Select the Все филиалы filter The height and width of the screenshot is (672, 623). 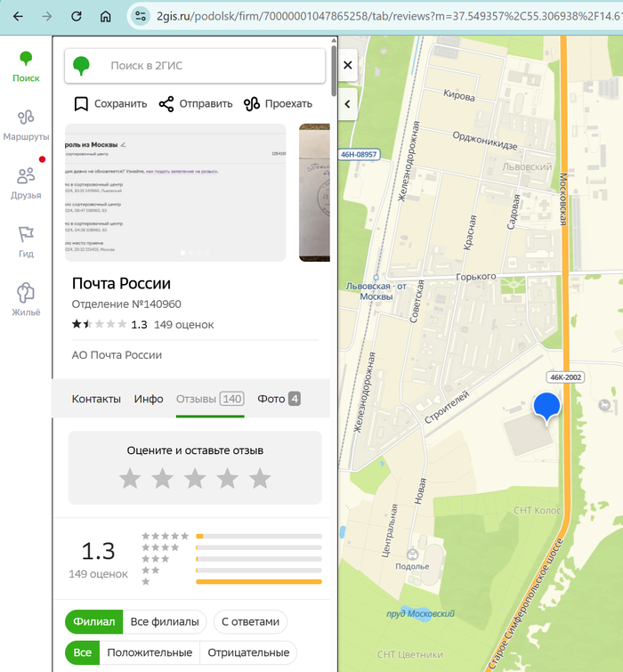point(165,622)
